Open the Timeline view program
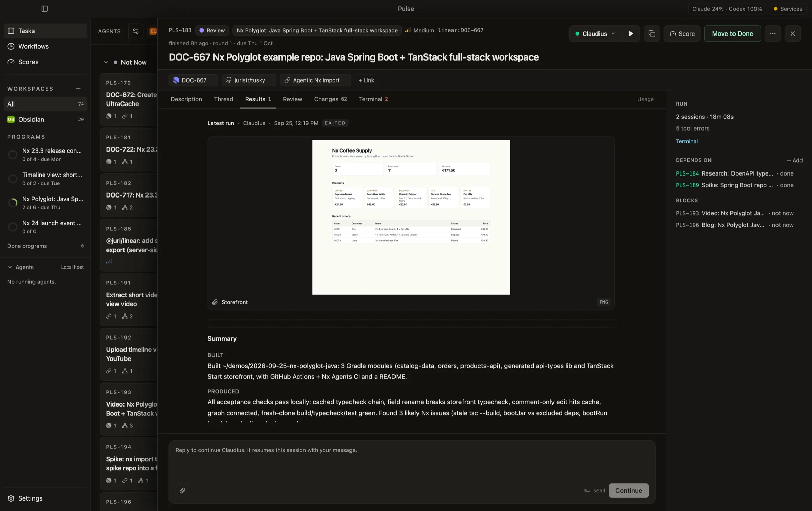This screenshot has height=511, width=812. pyautogui.click(x=45, y=179)
